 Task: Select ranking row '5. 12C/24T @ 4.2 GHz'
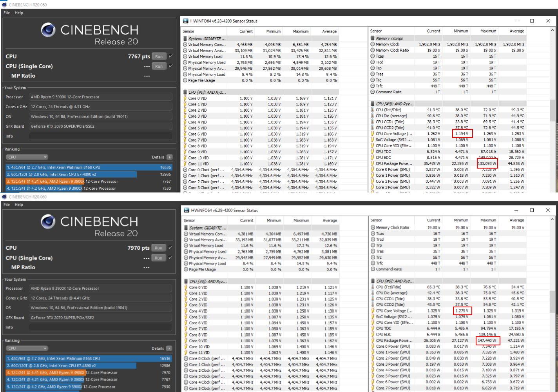point(89,387)
